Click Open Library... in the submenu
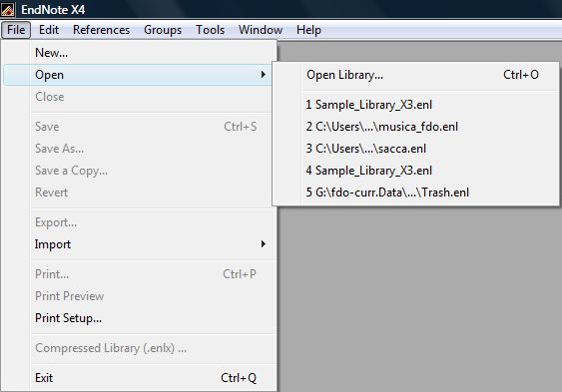 point(415,75)
